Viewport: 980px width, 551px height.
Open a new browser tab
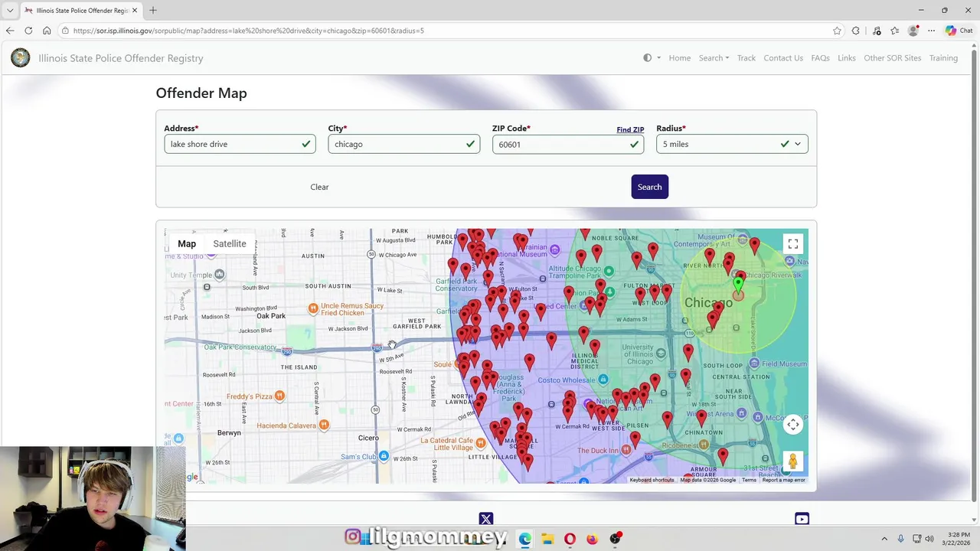point(153,10)
